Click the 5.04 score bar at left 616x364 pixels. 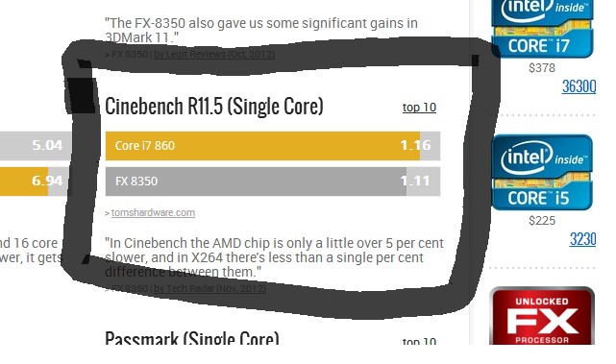click(x=37, y=146)
